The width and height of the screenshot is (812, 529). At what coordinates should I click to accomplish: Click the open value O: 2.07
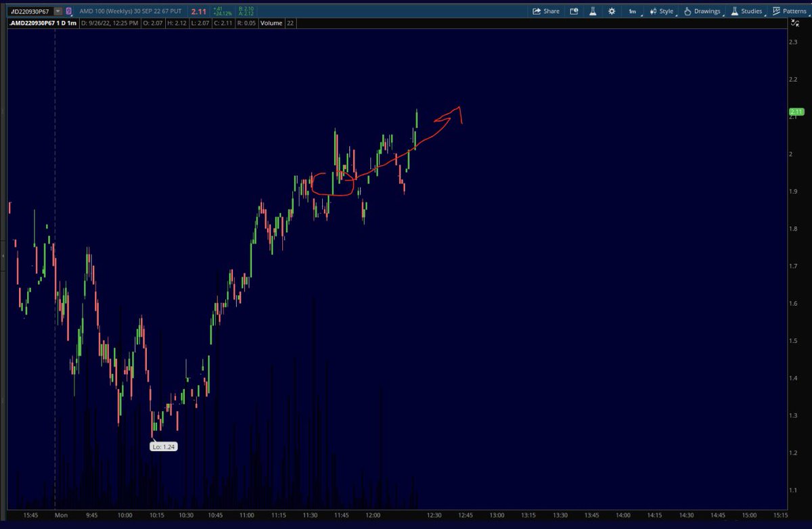[x=153, y=23]
